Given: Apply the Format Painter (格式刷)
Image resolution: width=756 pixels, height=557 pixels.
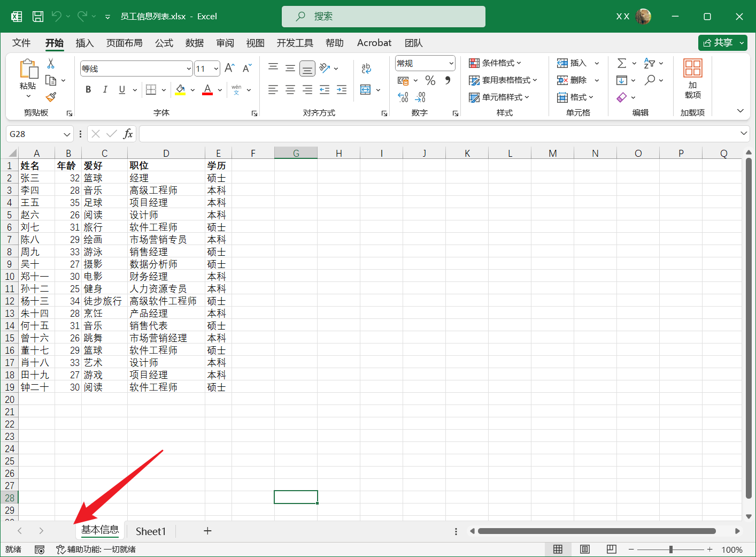Looking at the screenshot, I should [51, 97].
